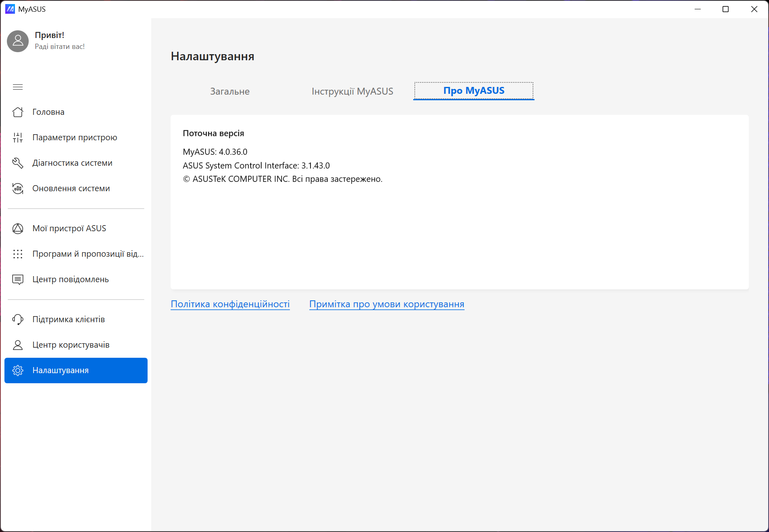
Task: Click the Налаштування gear icon
Action: coord(18,370)
